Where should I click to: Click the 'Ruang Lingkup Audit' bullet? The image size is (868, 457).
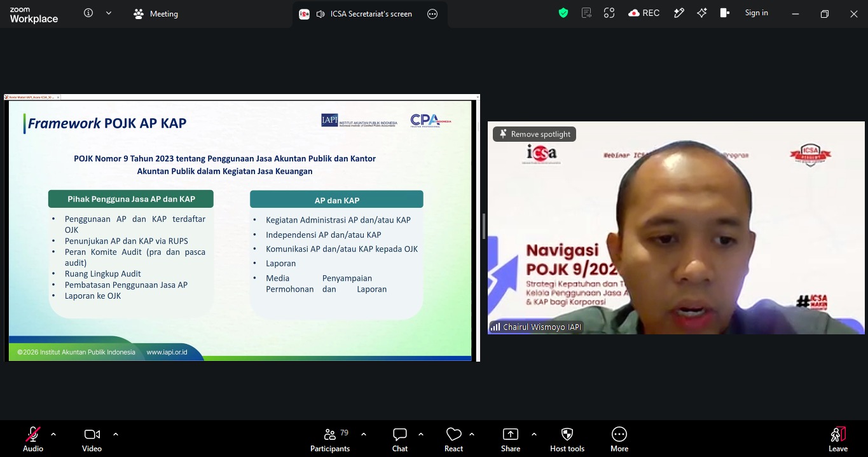tap(103, 274)
